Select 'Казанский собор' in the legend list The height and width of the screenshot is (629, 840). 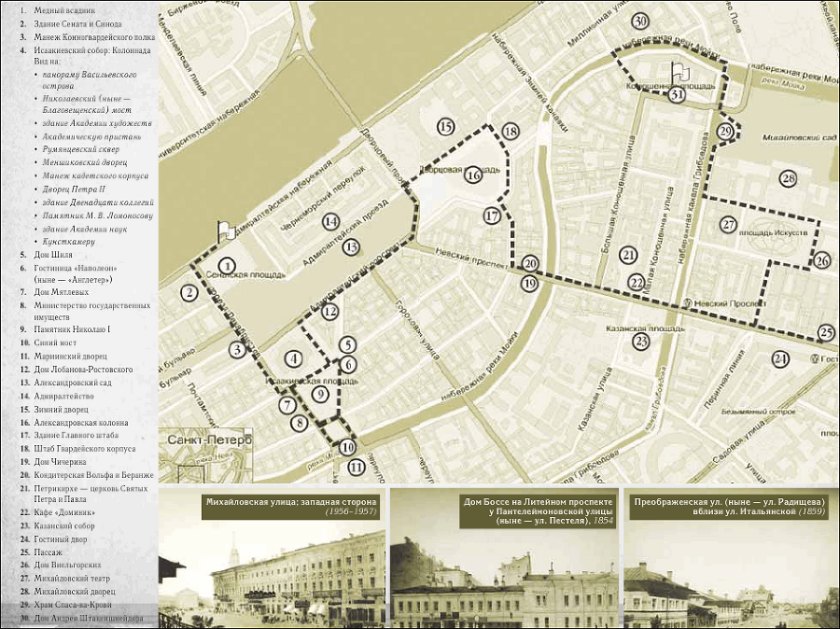pos(64,525)
